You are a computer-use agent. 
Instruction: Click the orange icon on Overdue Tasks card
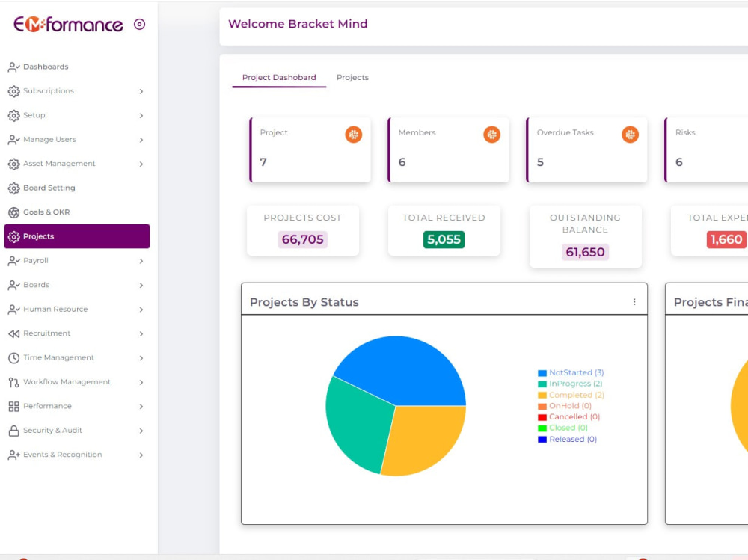(630, 135)
